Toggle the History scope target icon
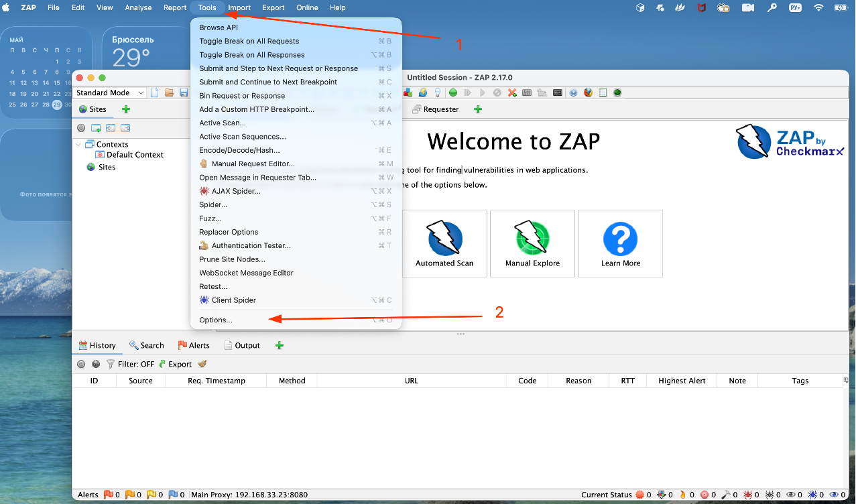The width and height of the screenshot is (856, 504). coord(81,364)
